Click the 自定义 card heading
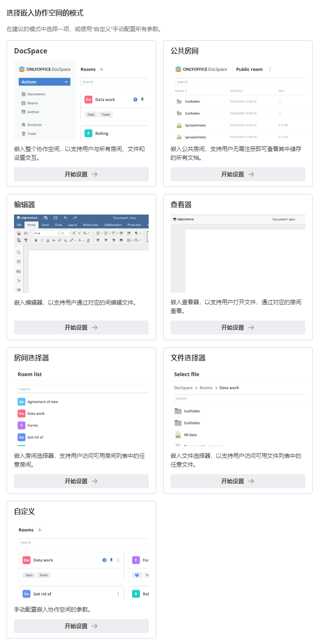Screen dimensions: 321x644 (24, 511)
